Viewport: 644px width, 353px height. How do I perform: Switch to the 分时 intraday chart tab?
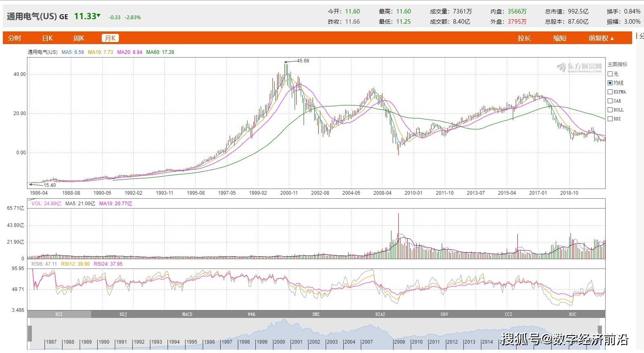(14, 38)
